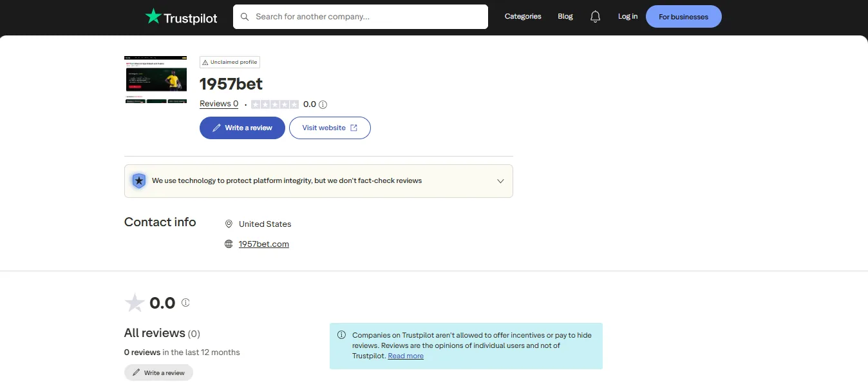The height and width of the screenshot is (386, 868).
Task: Click the For businesses button
Action: coord(683,17)
